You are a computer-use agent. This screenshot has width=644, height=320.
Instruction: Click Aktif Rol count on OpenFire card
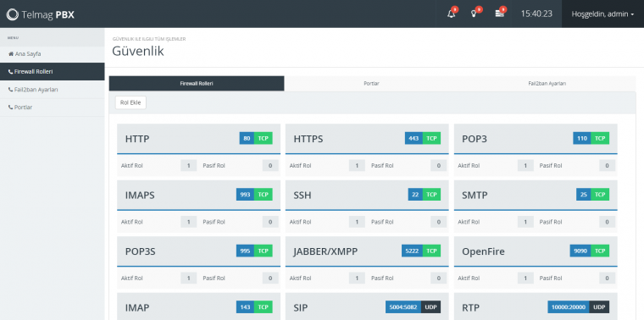(525, 279)
